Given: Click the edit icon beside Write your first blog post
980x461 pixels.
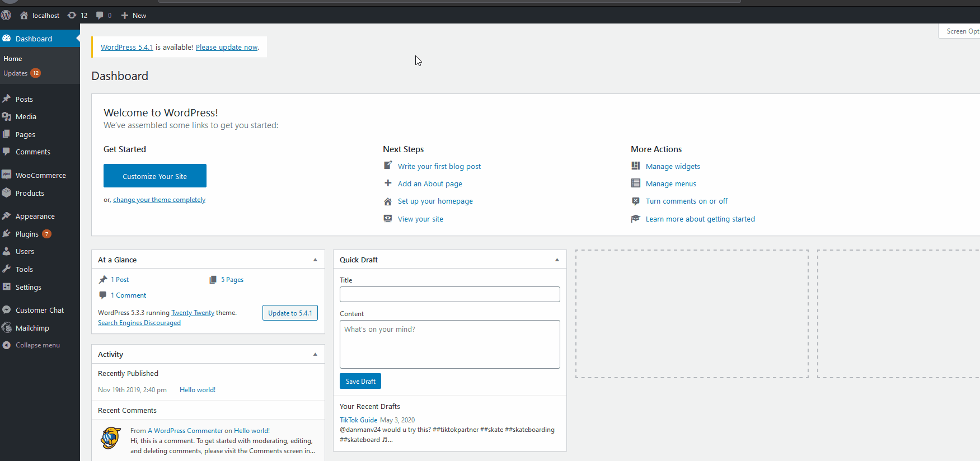Looking at the screenshot, I should coord(388,166).
